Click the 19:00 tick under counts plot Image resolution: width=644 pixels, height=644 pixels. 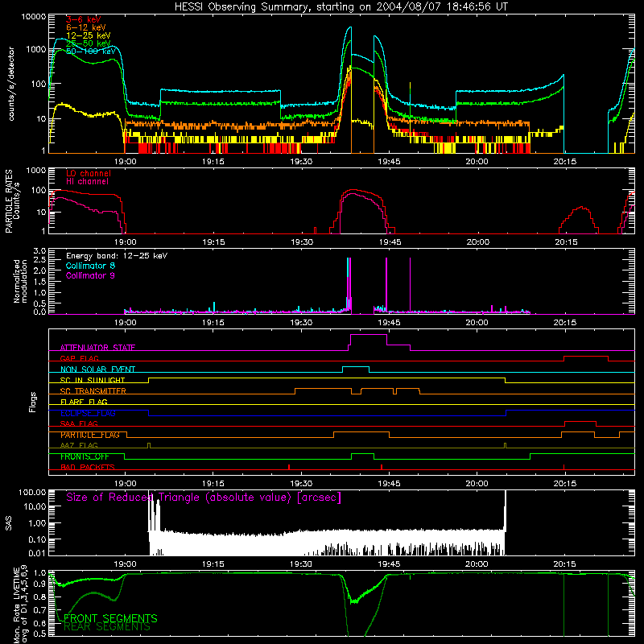(x=126, y=162)
